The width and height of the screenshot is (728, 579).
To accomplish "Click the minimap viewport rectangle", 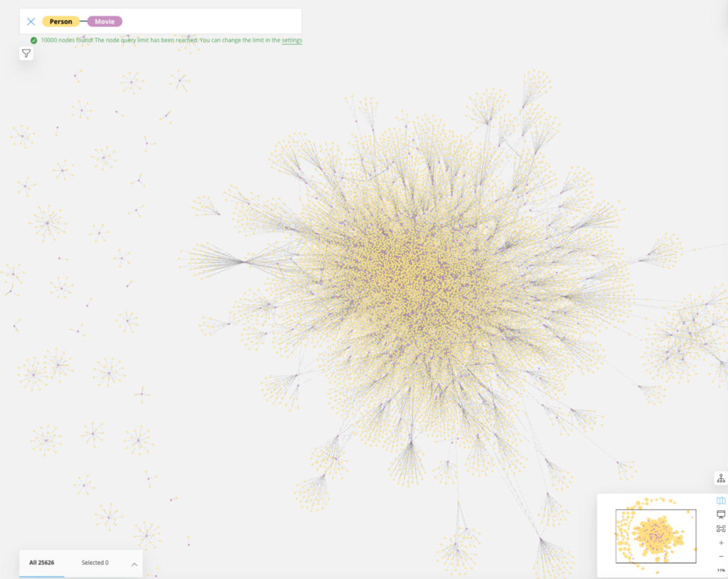I will pos(655,536).
